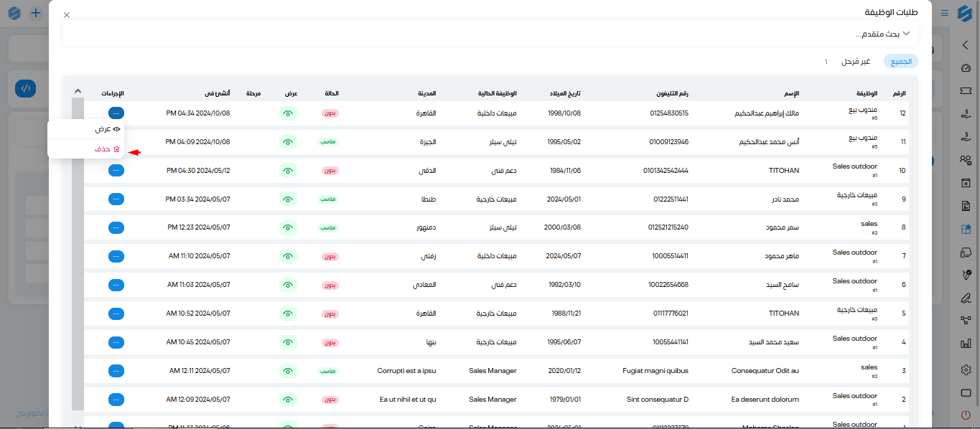
Task: Click eye icon for سمر محمود row
Action: click(x=288, y=227)
